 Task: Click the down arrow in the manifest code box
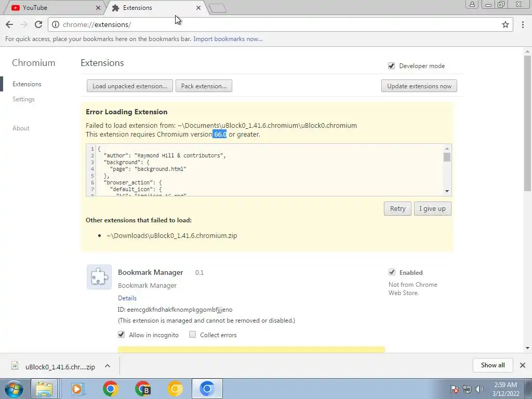tap(447, 191)
